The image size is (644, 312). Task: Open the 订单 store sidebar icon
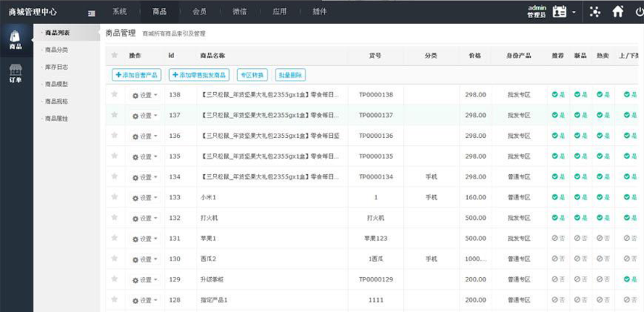(15, 73)
